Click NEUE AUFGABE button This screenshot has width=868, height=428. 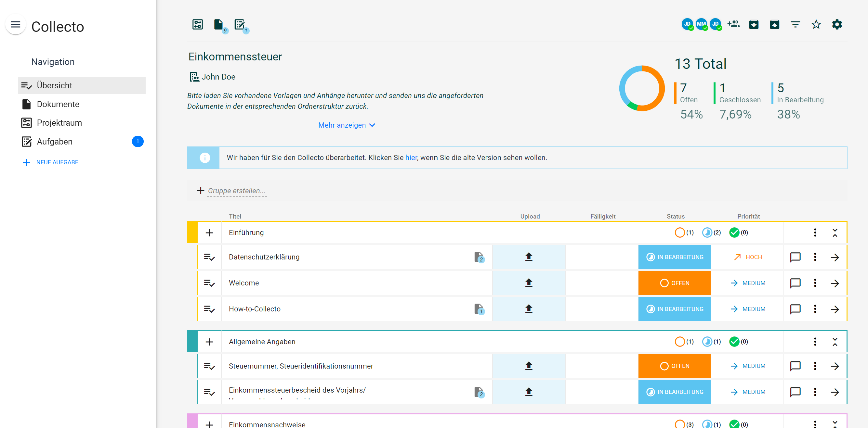(x=50, y=162)
